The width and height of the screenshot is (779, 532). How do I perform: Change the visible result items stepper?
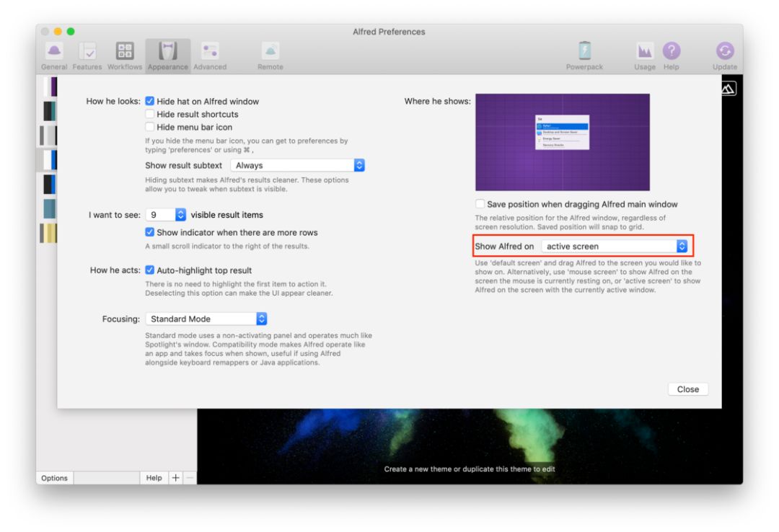pyautogui.click(x=180, y=215)
